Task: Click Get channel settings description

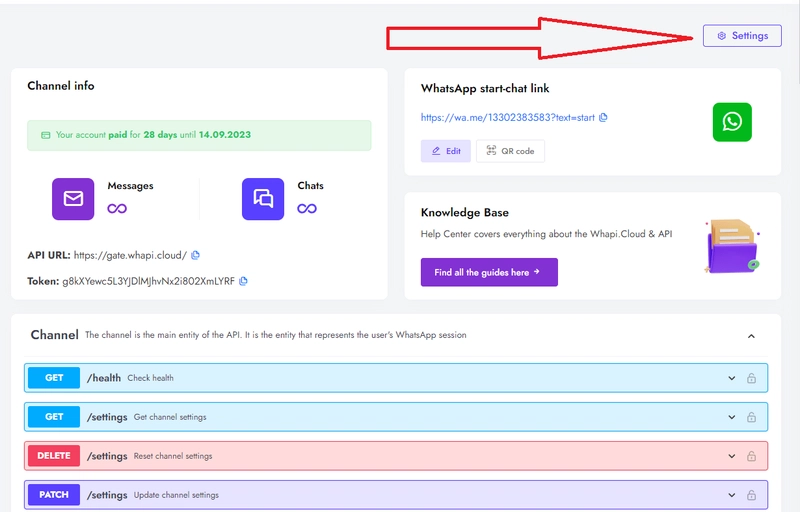Action: [x=170, y=417]
